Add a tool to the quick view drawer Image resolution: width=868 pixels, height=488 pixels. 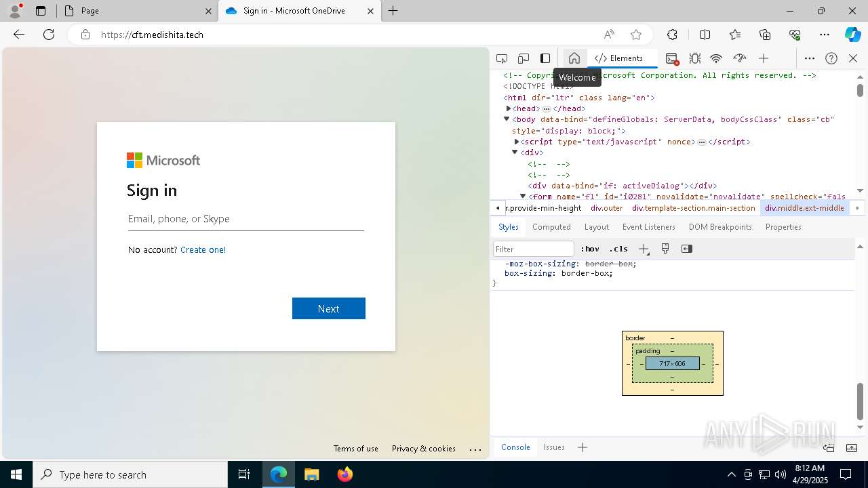tap(583, 447)
